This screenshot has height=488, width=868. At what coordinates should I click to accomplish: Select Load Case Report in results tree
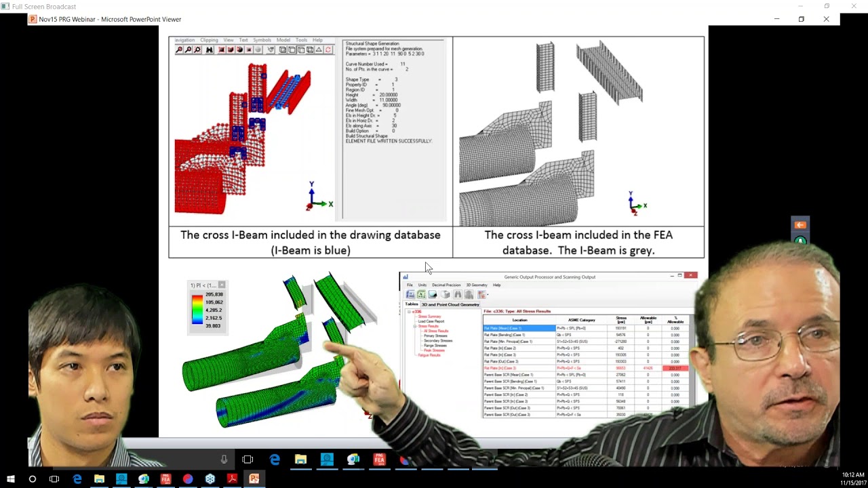tap(431, 321)
